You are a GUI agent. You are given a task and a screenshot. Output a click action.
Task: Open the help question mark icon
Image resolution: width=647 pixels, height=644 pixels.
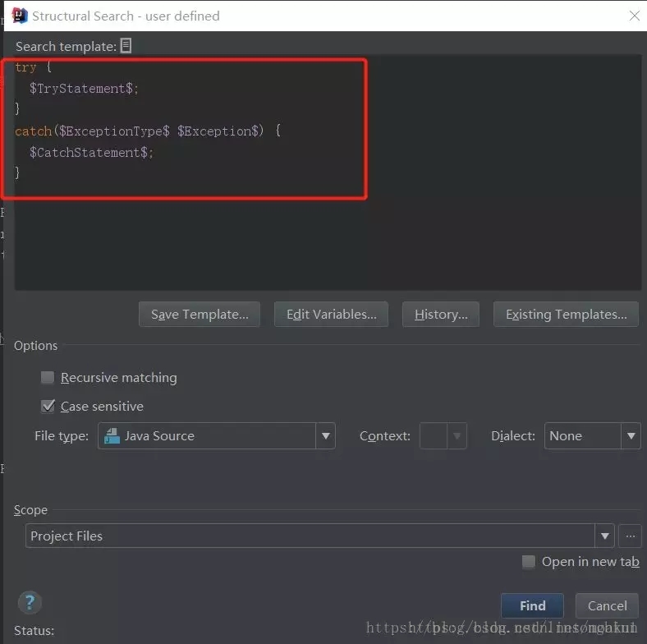(30, 602)
